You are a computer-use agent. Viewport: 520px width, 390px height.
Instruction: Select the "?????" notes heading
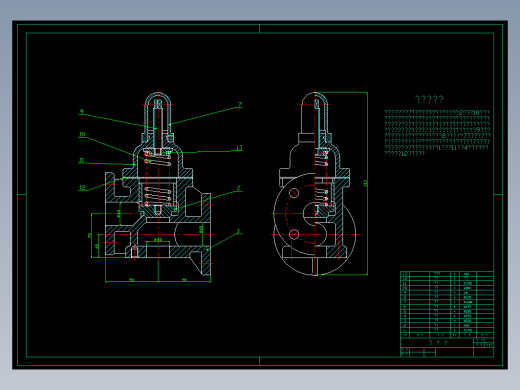tap(429, 99)
